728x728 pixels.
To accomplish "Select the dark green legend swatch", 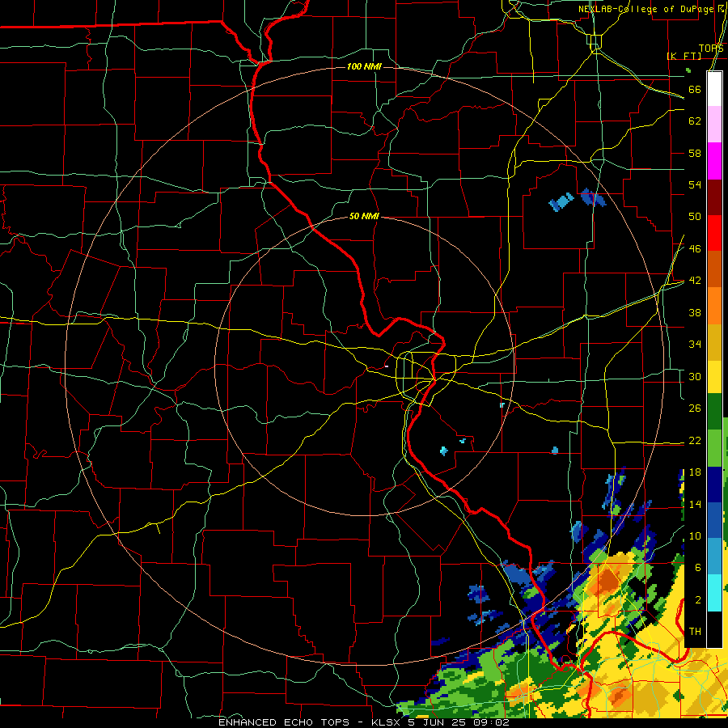I will tap(714, 412).
